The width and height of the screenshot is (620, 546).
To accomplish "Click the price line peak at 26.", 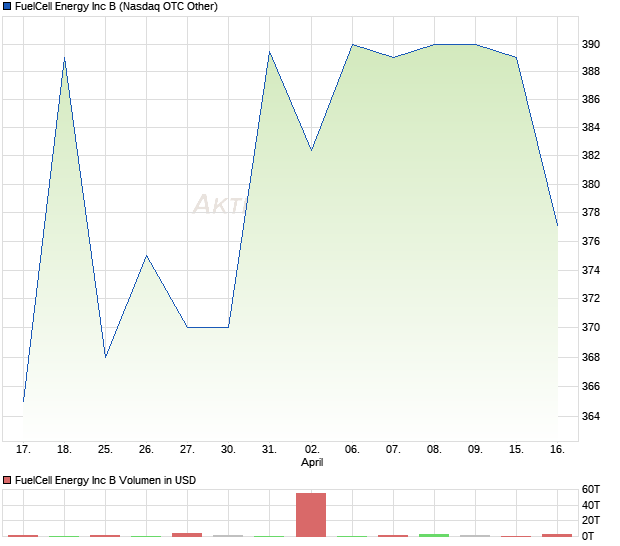I will pyautogui.click(x=146, y=256).
